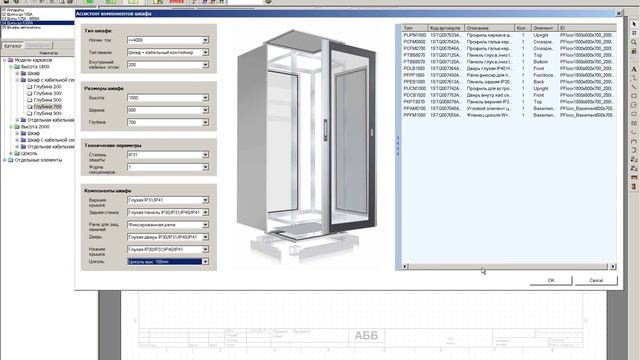Sort by the Элемент column header

tap(544, 28)
